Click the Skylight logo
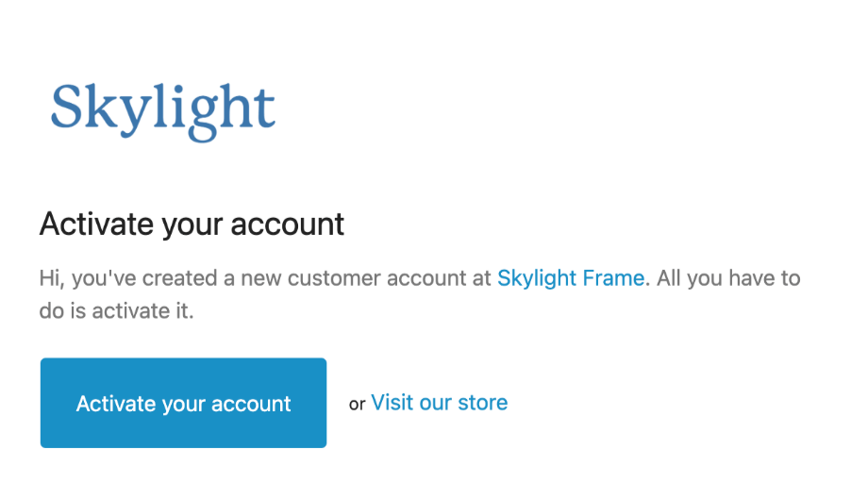This screenshot has width=868, height=483. tap(162, 109)
